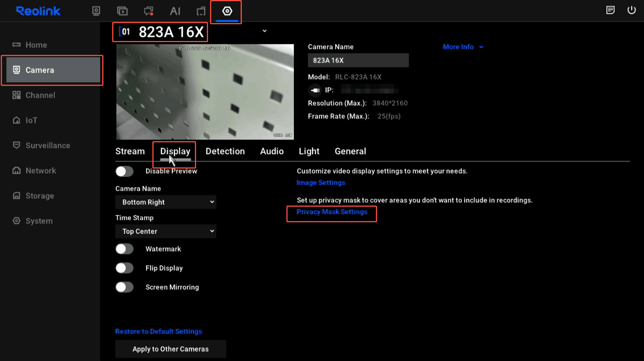644x361 pixels.
Task: Click the Reolink logo
Action: pyautogui.click(x=38, y=11)
